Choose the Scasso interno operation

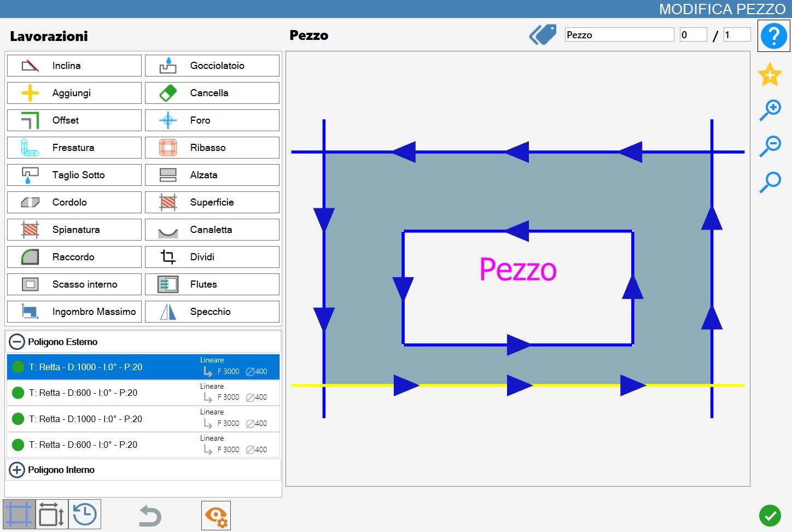74,284
